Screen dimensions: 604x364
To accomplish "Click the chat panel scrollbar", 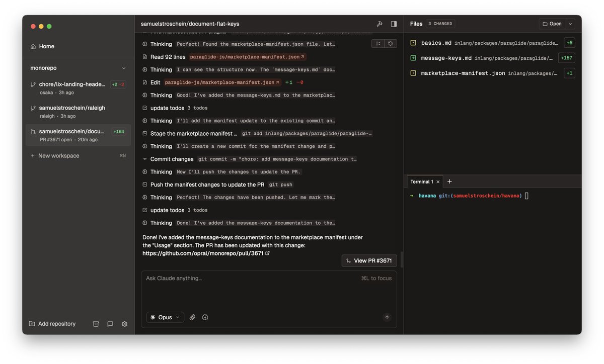I will (401, 259).
